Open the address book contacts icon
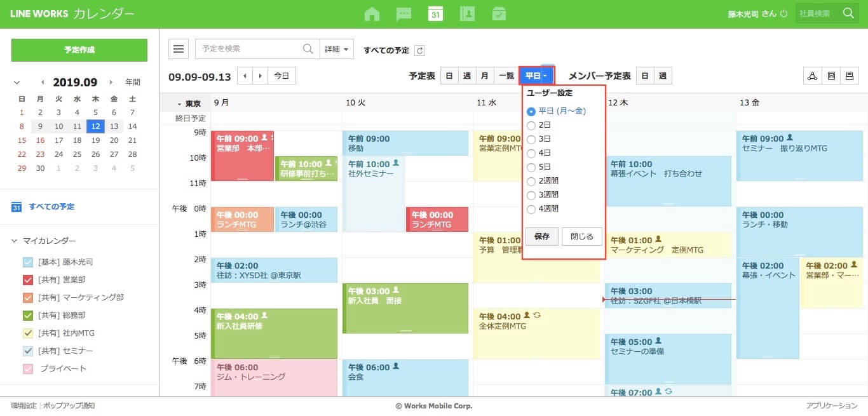Viewport: 868px width, 416px height. pos(467,14)
